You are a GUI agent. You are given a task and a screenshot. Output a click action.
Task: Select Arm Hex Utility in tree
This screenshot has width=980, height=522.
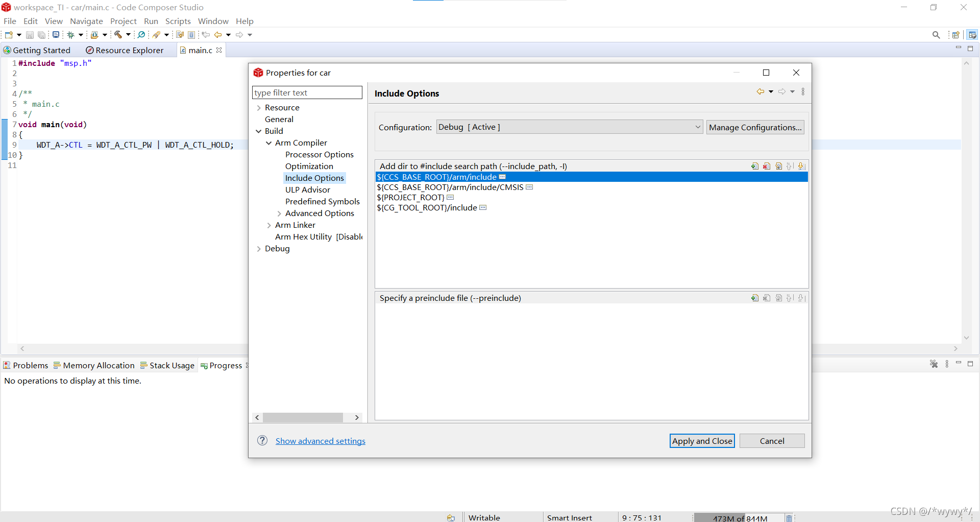pos(318,237)
